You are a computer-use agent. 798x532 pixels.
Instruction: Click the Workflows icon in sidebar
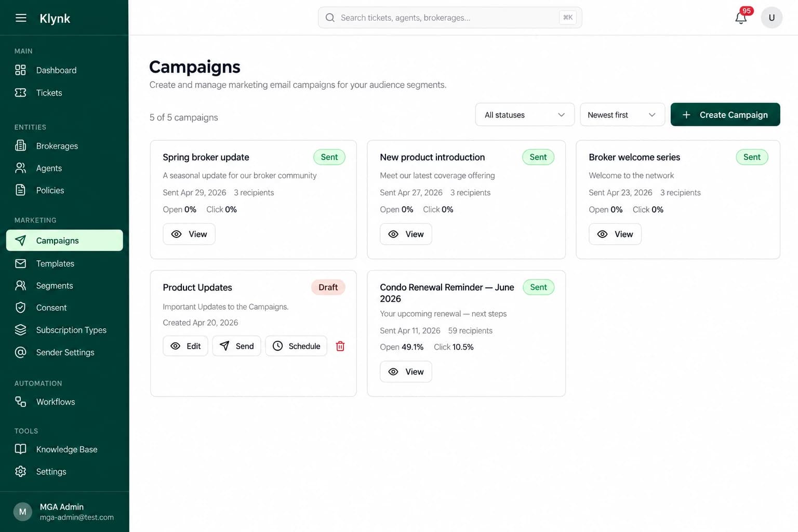20,402
